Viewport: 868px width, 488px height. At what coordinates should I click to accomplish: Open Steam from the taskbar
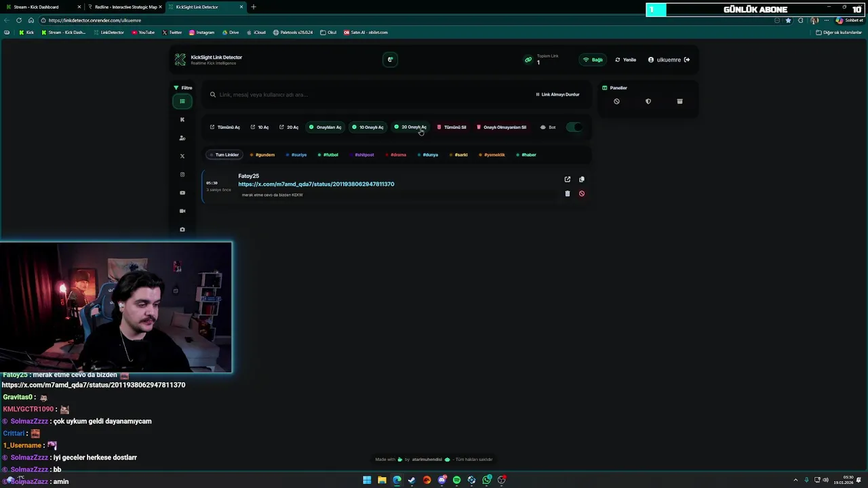[412, 480]
